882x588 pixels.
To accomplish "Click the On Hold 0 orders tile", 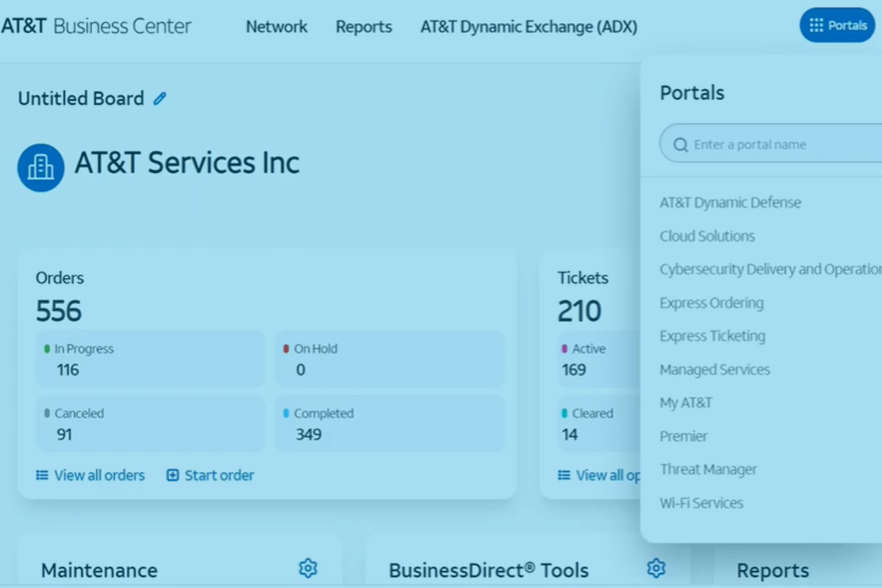I will point(389,359).
